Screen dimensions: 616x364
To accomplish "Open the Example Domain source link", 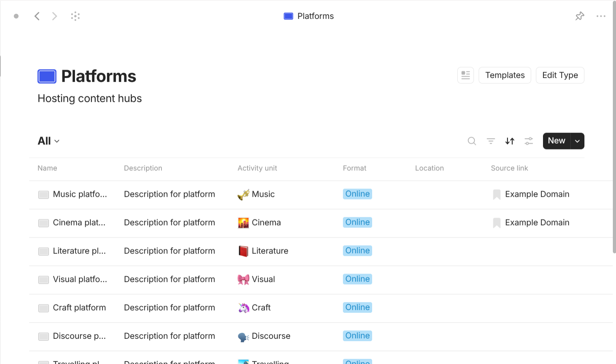I will 537,194.
